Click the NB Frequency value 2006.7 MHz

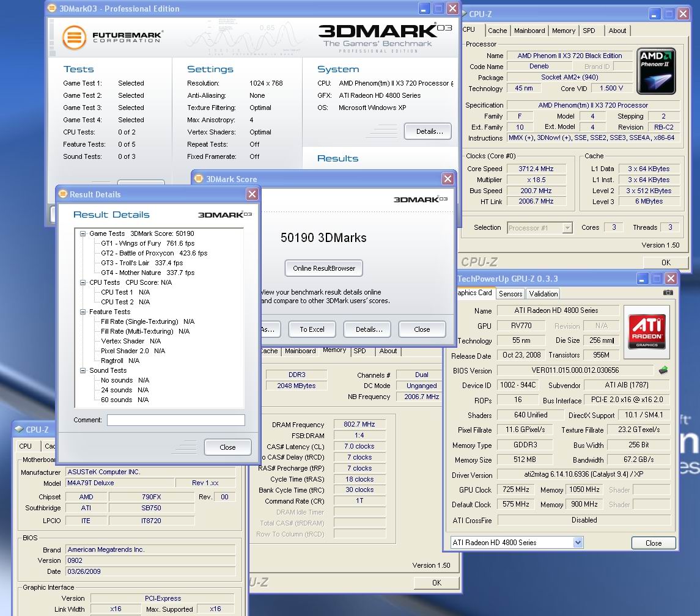(421, 397)
